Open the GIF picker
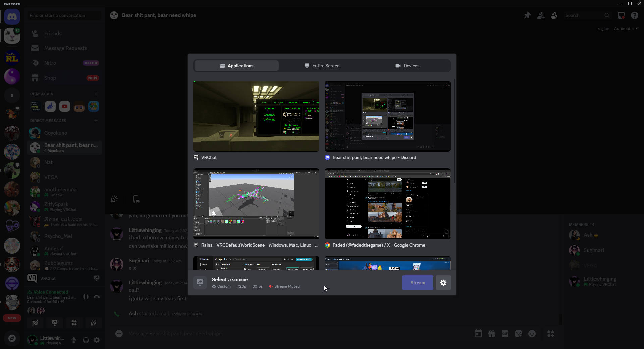The height and width of the screenshot is (349, 644). click(505, 334)
